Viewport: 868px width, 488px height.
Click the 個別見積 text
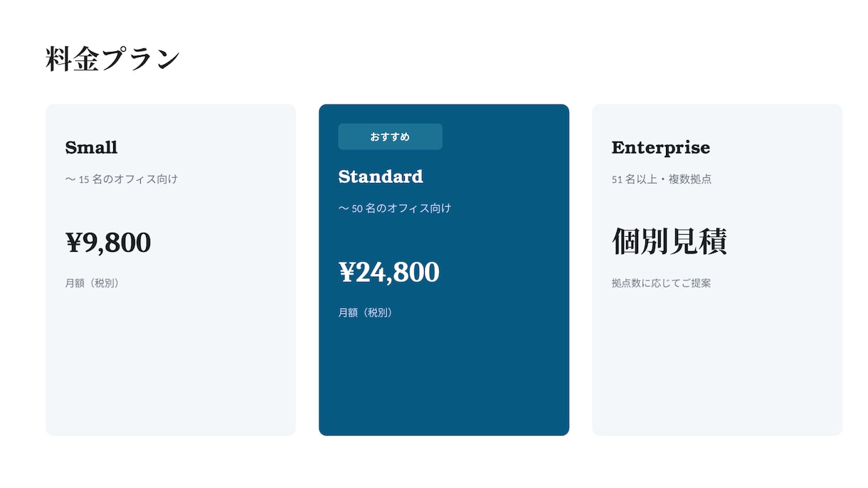669,242
